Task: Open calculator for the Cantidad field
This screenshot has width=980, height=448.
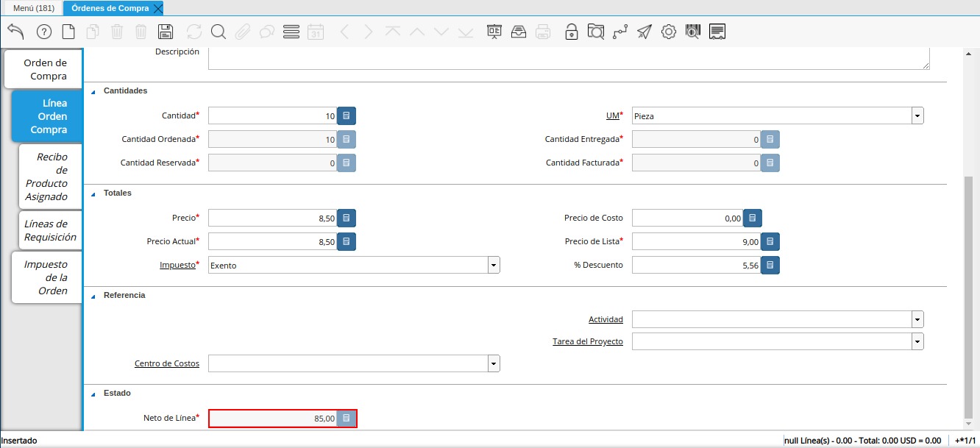Action: [x=347, y=116]
